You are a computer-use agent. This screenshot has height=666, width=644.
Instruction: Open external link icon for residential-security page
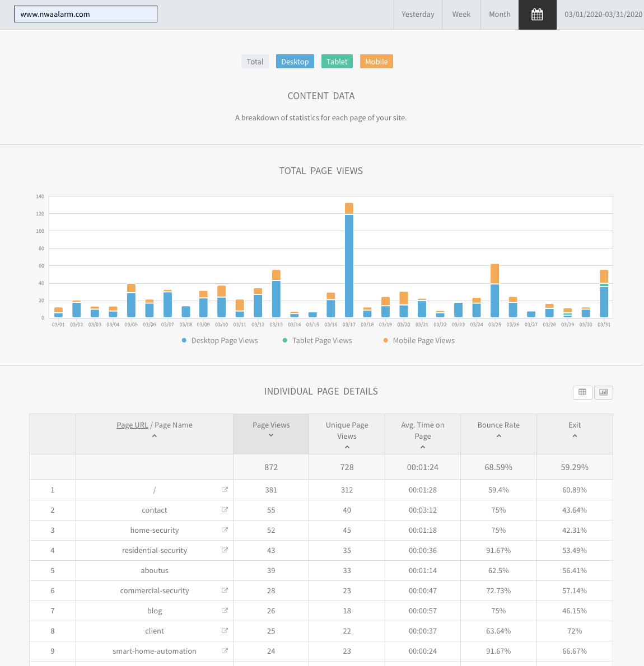[225, 550]
